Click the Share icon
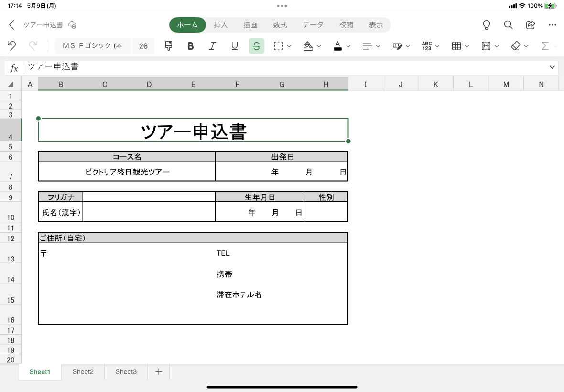This screenshot has width=564, height=392. [x=531, y=25]
